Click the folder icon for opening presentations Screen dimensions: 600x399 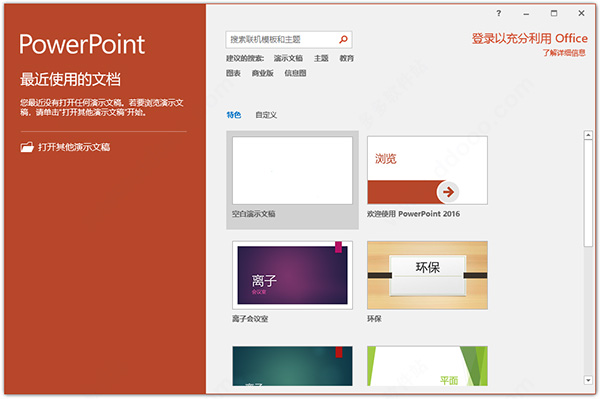click(x=27, y=147)
